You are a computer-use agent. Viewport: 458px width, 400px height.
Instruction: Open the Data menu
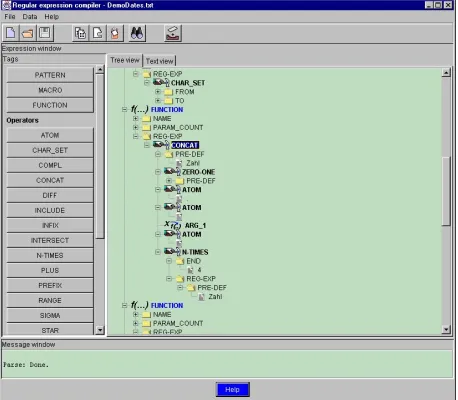30,17
